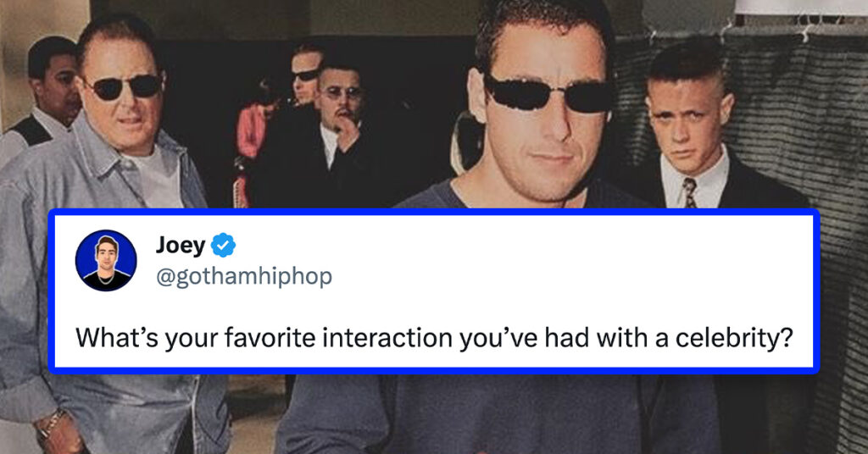Click the white t-shirt under denim jacket
The width and height of the screenshot is (868, 454).
[158, 178]
